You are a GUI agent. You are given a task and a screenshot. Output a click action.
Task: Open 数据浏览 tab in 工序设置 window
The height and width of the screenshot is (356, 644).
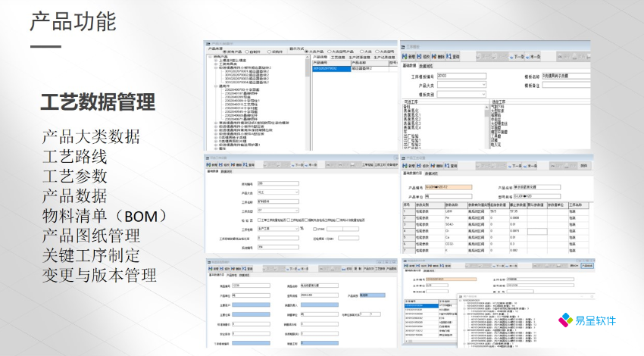(227, 171)
